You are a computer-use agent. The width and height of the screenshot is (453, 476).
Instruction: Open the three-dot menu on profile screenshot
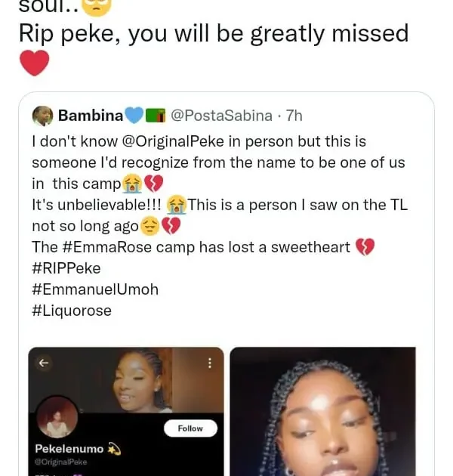point(209,363)
